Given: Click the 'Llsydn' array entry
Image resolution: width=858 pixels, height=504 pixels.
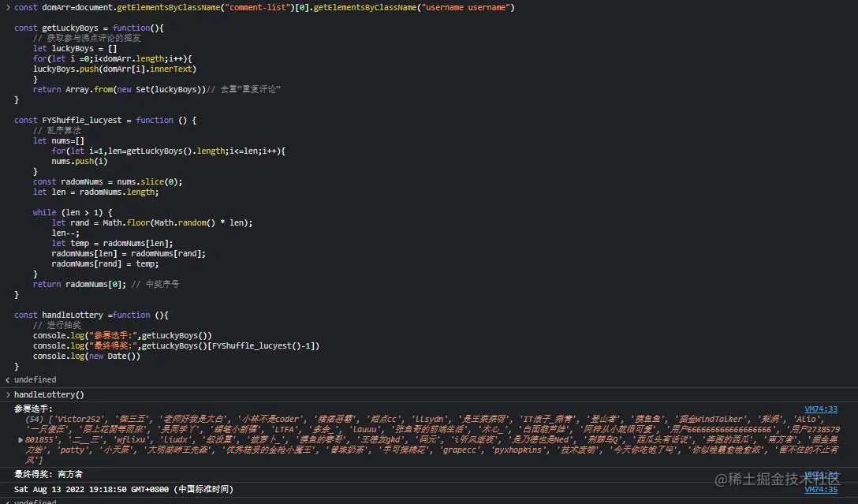Looking at the screenshot, I should 430,419.
